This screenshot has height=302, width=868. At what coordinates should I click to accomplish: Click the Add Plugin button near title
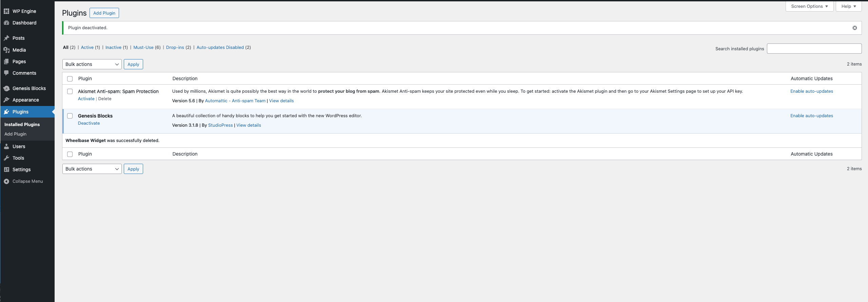[104, 13]
